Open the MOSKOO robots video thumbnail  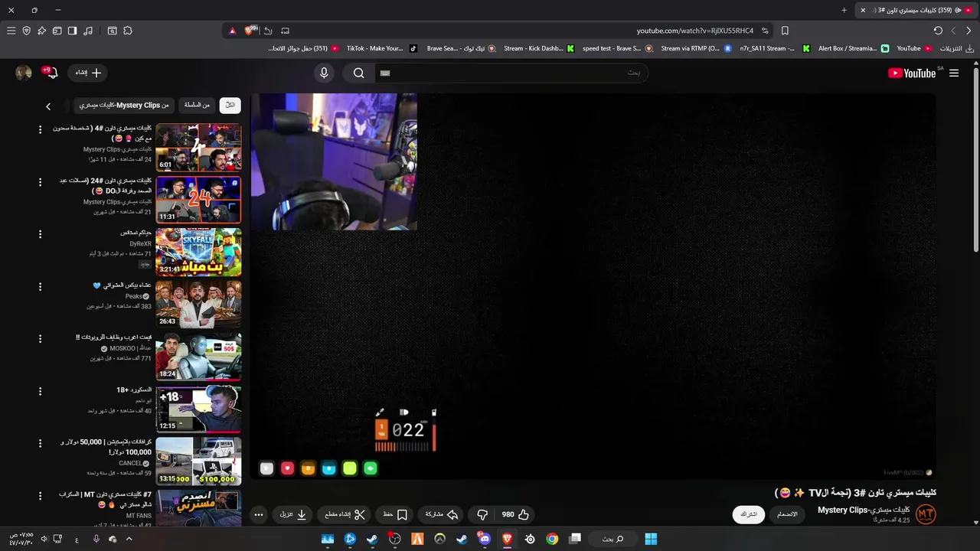(198, 357)
